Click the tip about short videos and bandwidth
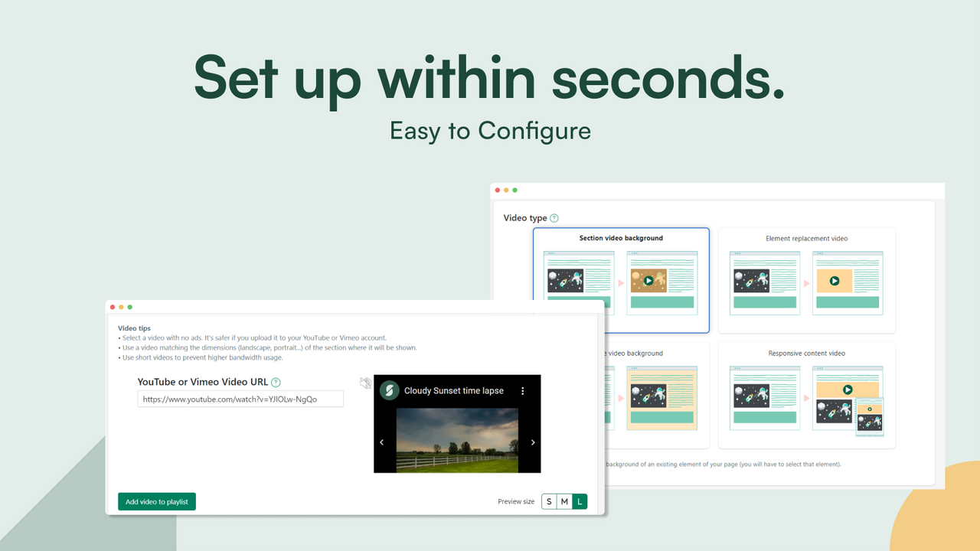The width and height of the screenshot is (980, 551). pyautogui.click(x=201, y=357)
